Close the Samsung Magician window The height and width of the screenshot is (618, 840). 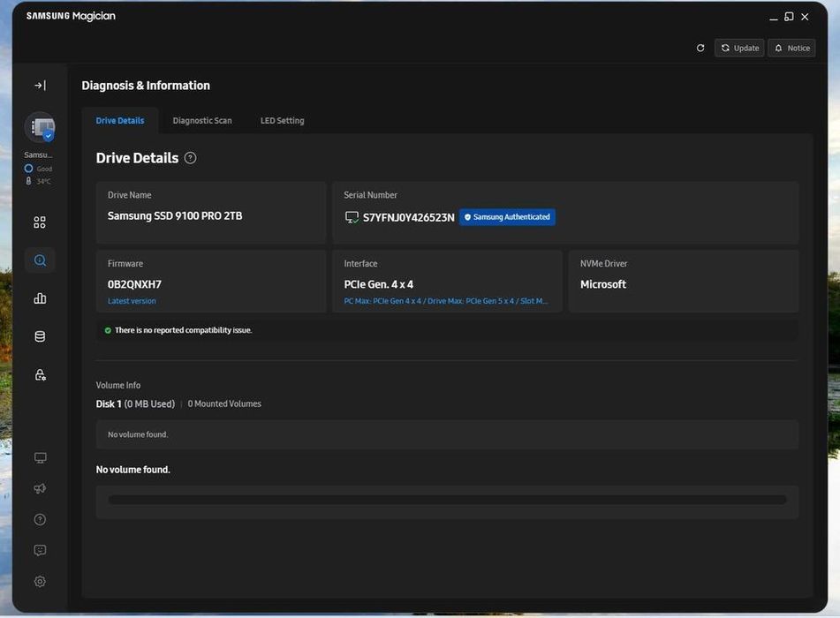tap(805, 17)
